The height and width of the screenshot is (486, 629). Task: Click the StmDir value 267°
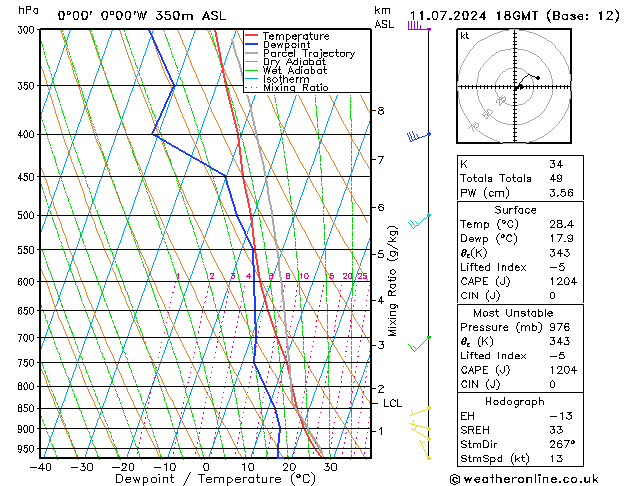(x=562, y=444)
